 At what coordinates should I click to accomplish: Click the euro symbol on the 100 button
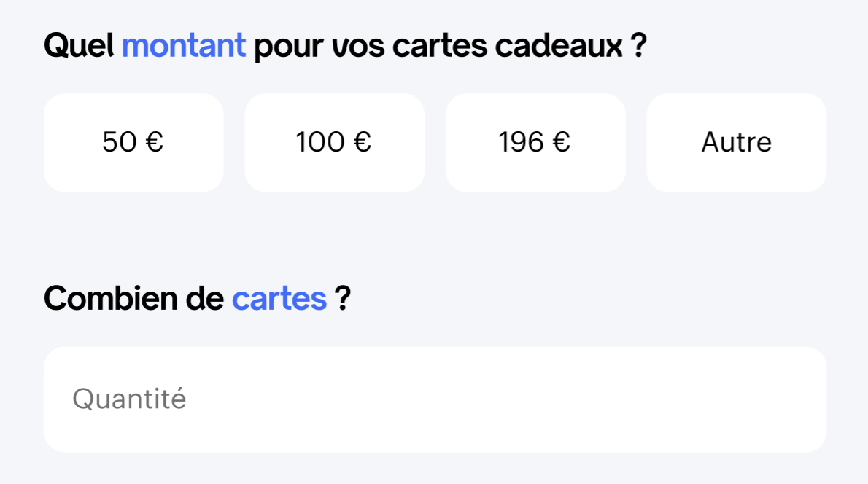[363, 143]
